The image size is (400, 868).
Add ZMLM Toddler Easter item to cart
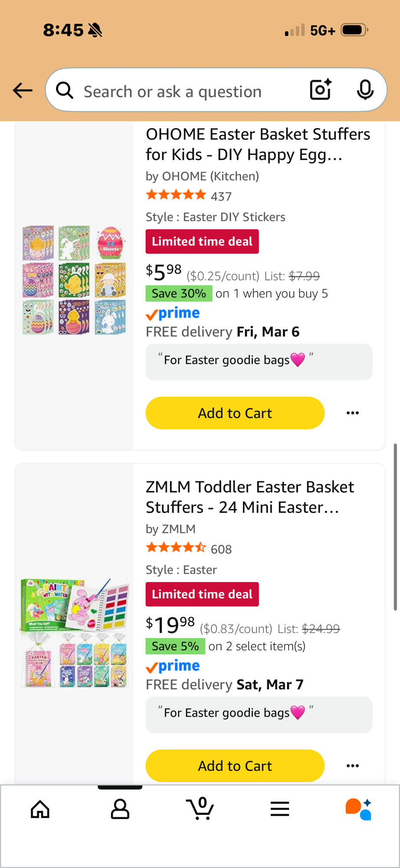tap(235, 766)
